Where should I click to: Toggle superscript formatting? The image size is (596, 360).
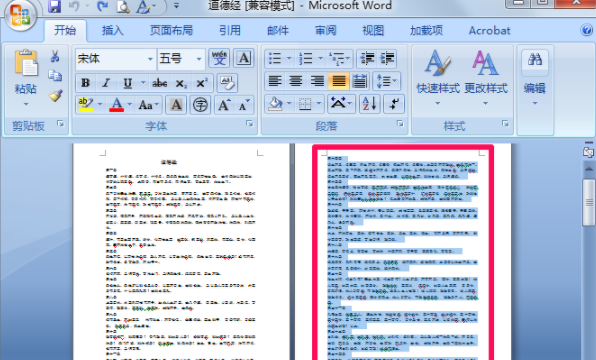pyautogui.click(x=201, y=83)
